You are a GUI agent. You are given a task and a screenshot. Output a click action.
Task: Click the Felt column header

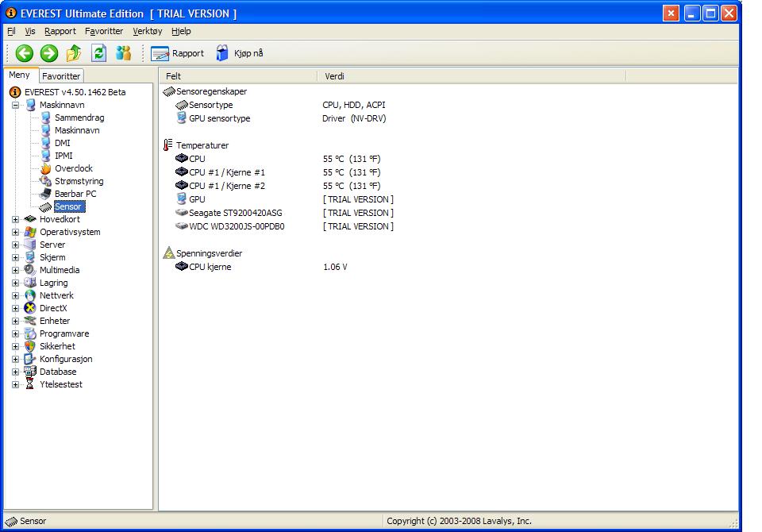pos(239,76)
